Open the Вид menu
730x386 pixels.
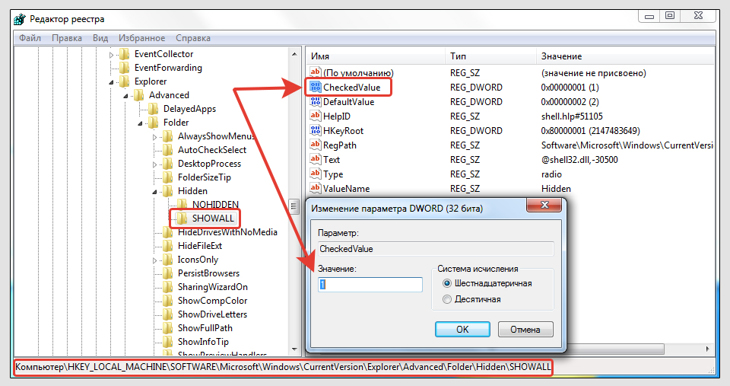pos(100,38)
